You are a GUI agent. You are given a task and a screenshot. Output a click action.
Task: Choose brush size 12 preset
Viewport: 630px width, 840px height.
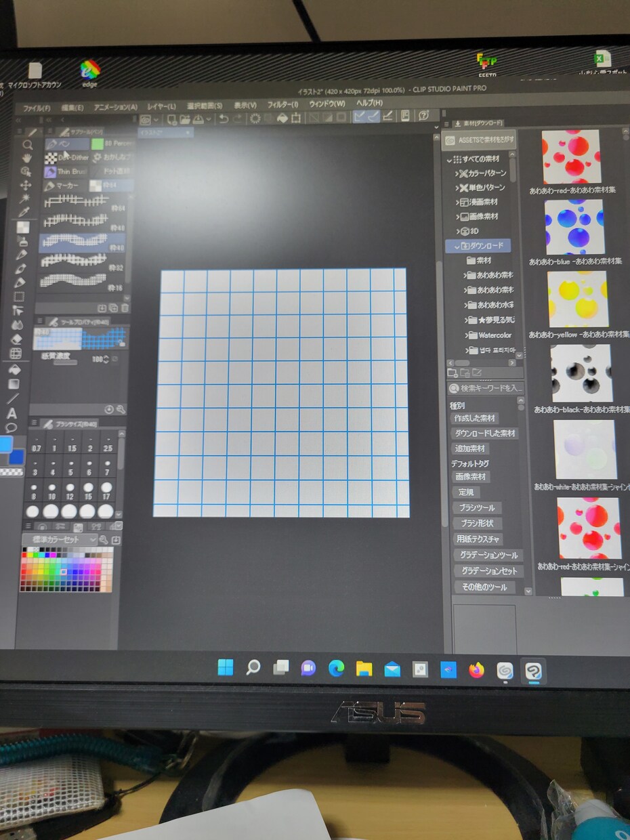pos(70,492)
